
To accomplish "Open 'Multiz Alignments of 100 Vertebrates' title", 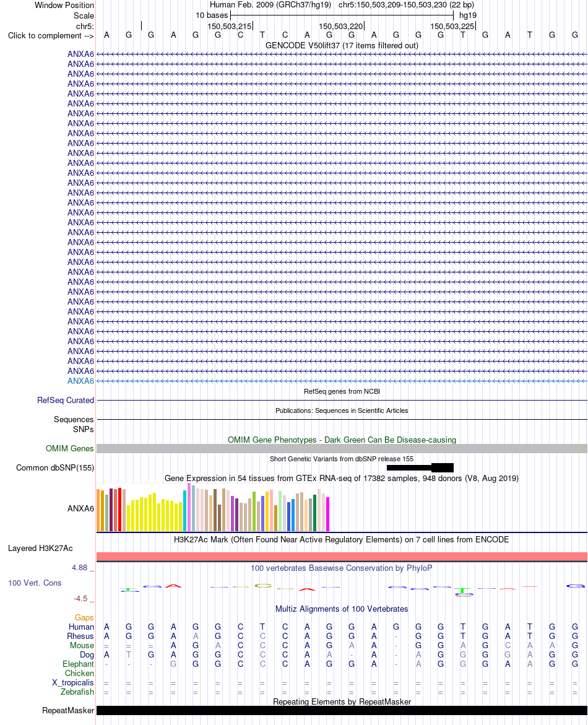I will click(342, 609).
